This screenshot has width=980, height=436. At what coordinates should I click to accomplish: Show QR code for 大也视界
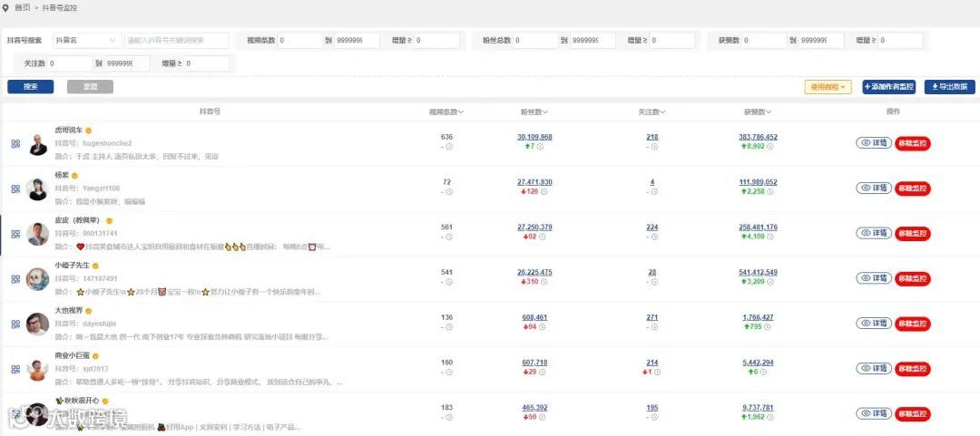point(15,325)
